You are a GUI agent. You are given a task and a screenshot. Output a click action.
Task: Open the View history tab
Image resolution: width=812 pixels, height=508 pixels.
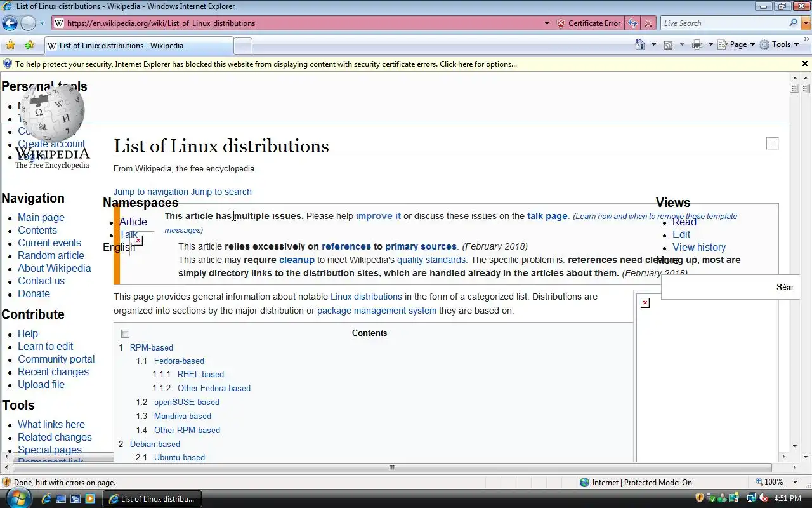point(699,247)
